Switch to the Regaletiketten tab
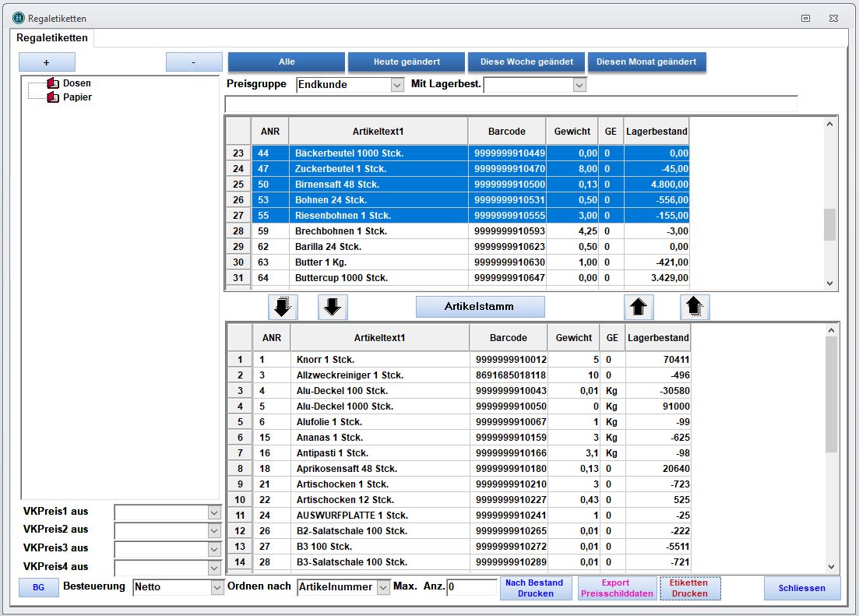The image size is (859, 616). pos(52,37)
